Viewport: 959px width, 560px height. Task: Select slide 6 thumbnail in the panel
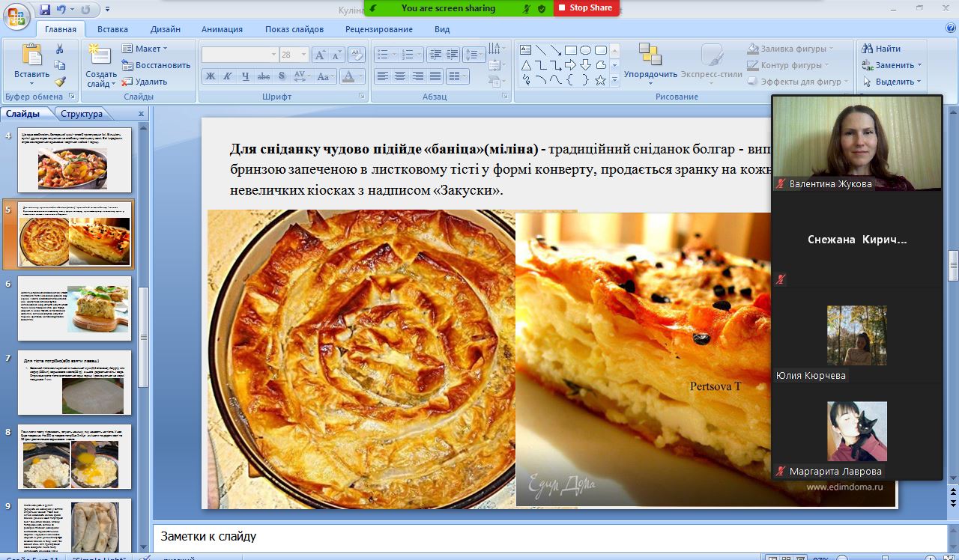75,308
